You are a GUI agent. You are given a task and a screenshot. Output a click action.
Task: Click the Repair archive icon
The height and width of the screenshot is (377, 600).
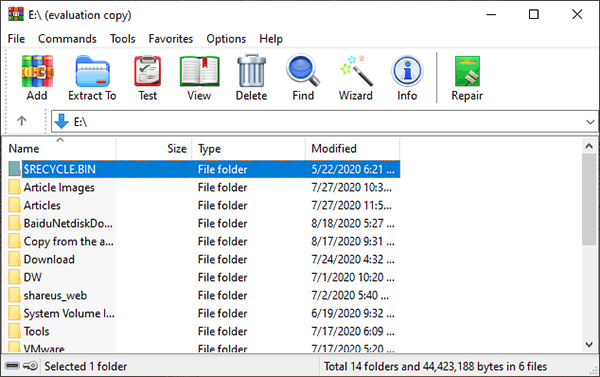[x=467, y=71]
